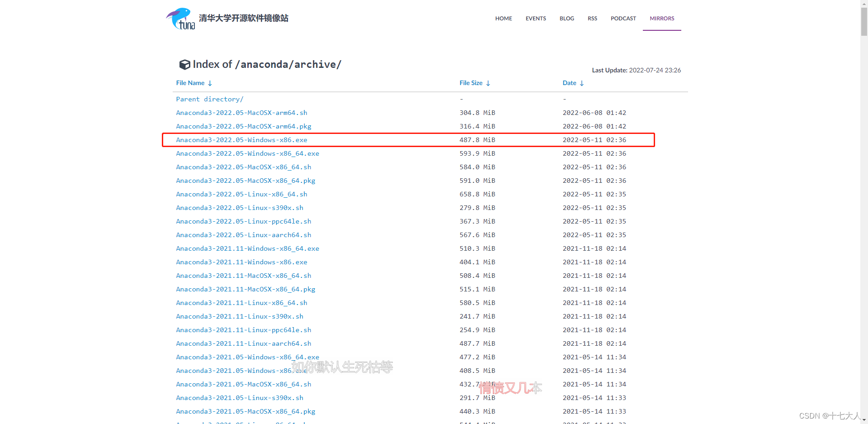The width and height of the screenshot is (868, 424).
Task: Download Anaconda3-2021.11-MacOSX-x86_64.pkg
Action: [x=245, y=289]
